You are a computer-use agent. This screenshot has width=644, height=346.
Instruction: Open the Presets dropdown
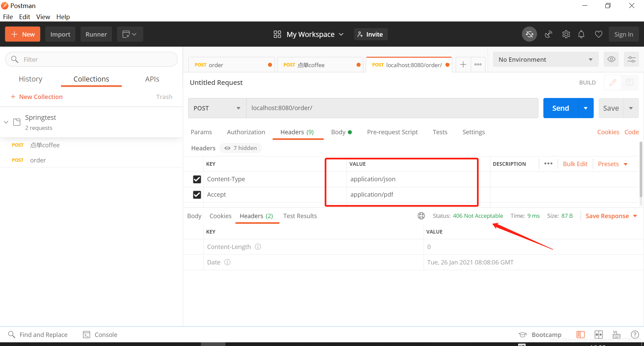point(612,164)
